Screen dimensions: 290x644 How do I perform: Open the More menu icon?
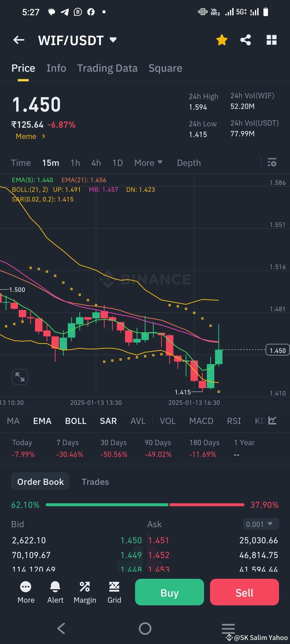click(x=26, y=592)
